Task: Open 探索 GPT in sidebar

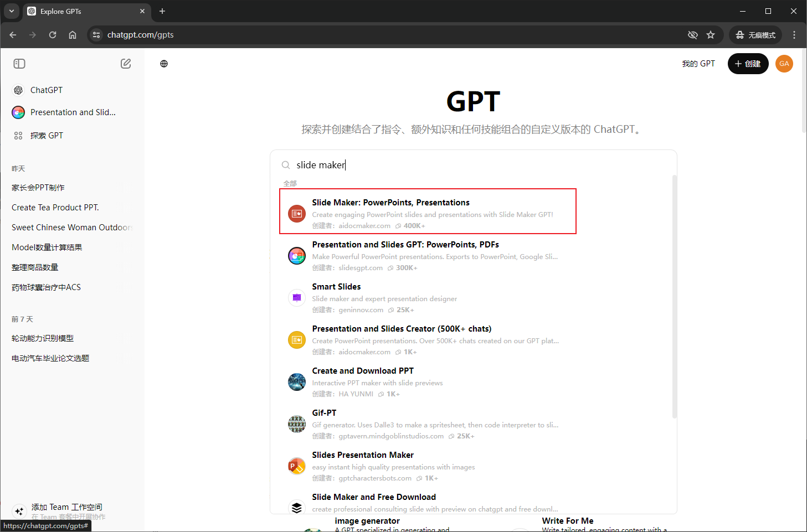Action: (47, 136)
